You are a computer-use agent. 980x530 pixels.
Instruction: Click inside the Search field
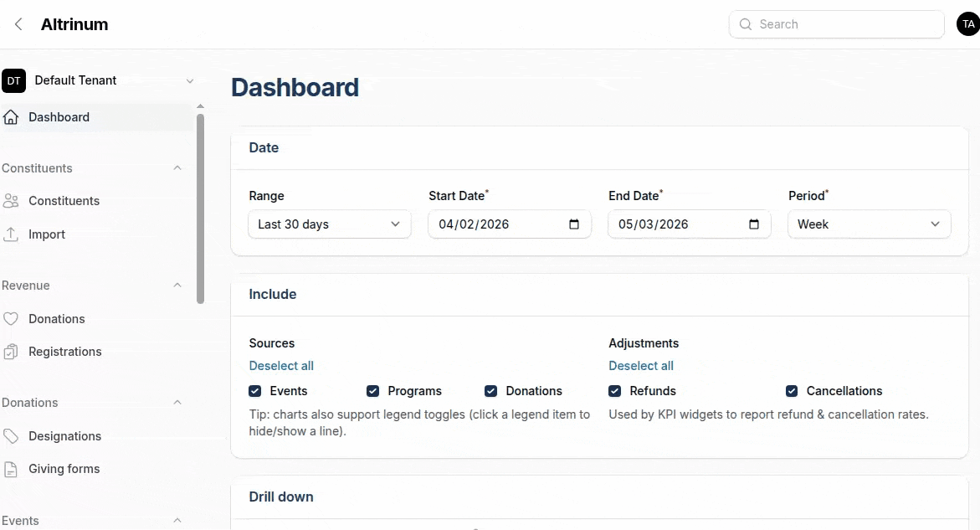pyautogui.click(x=835, y=23)
